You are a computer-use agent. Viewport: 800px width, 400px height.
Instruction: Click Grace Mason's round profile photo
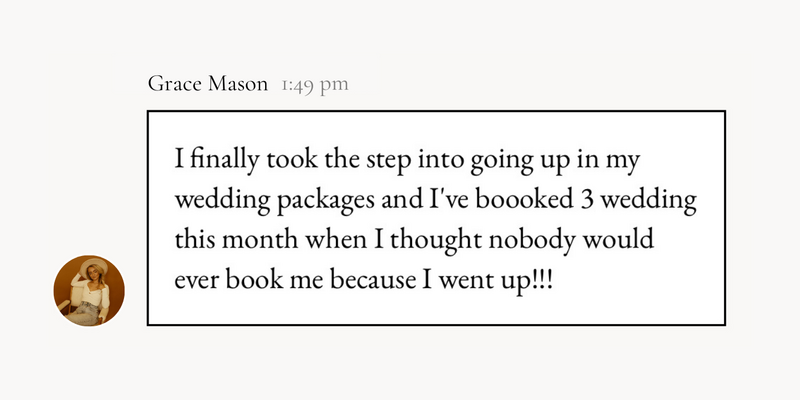(89, 290)
